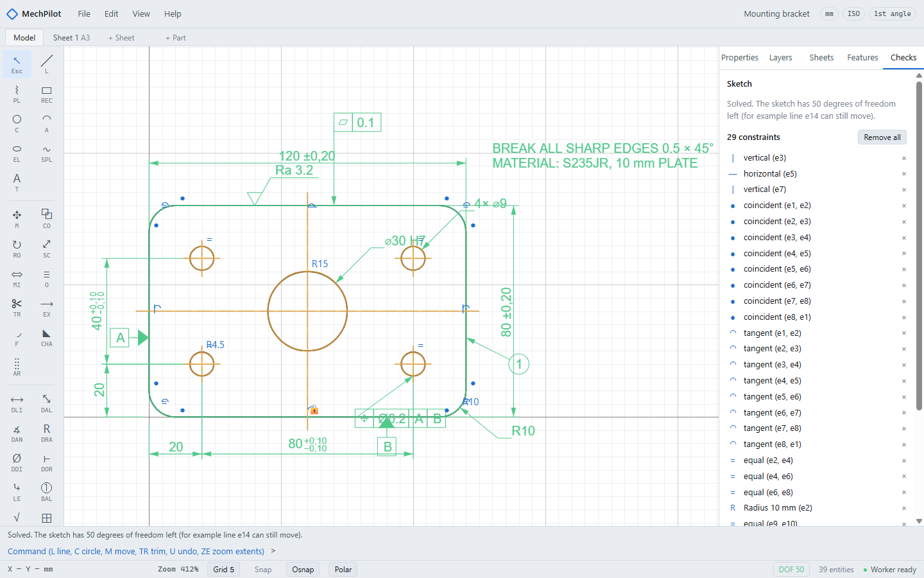Image resolution: width=924 pixels, height=578 pixels.
Task: Choose the Radius Dimension tool (DRA)
Action: (47, 432)
